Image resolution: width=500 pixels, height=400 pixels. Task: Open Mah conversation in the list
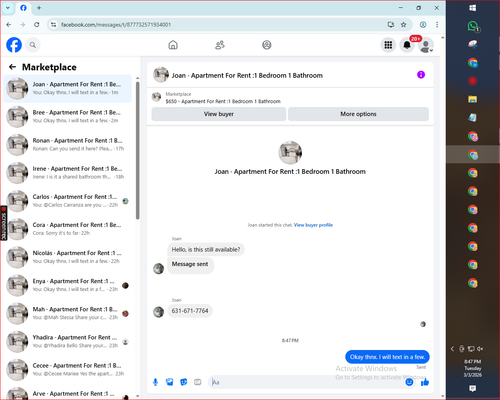(68, 313)
